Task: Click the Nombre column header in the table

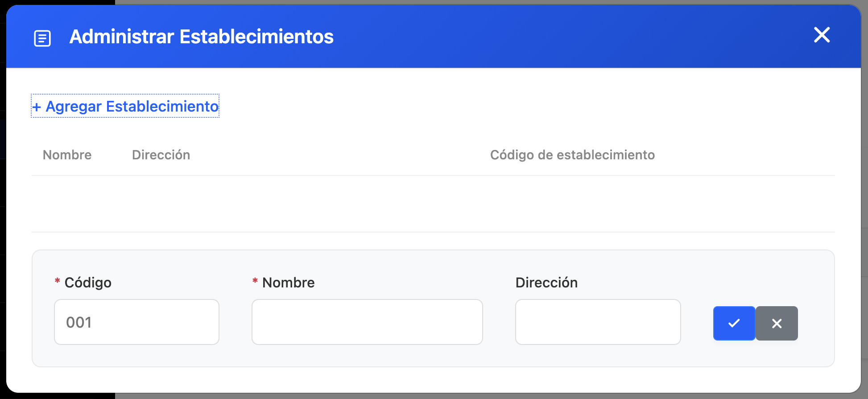Action: tap(67, 155)
